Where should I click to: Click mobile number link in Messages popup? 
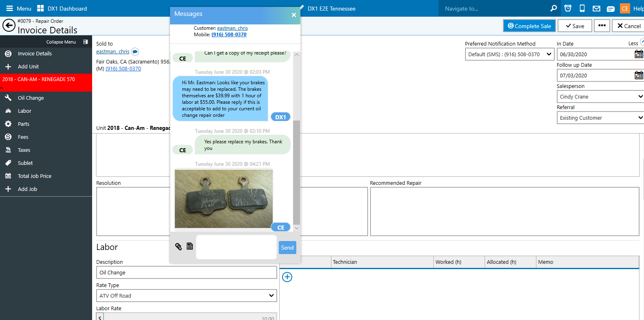point(229,35)
